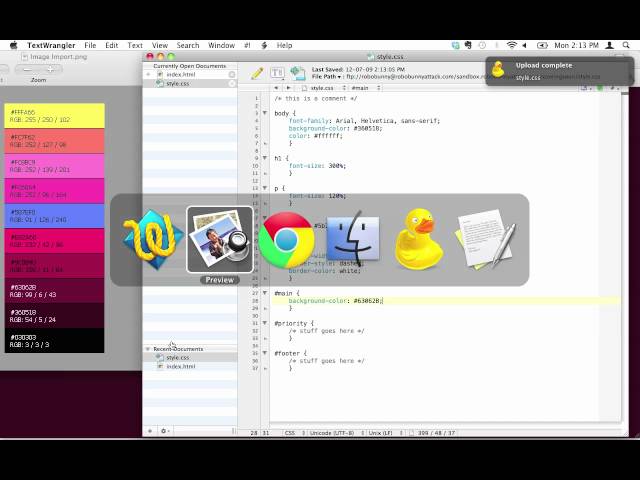Click the #630628 dark maroon swatch
The height and width of the screenshot is (480, 640).
click(x=54, y=291)
